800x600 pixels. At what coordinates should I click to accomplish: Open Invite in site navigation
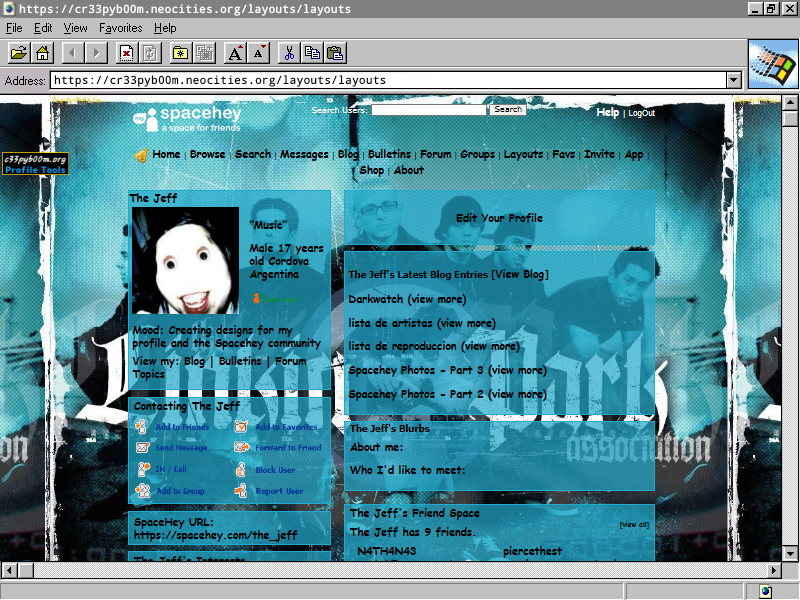tap(599, 154)
